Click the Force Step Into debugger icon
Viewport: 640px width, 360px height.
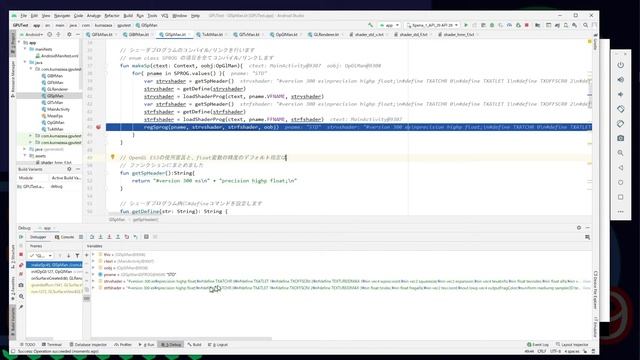click(x=109, y=237)
